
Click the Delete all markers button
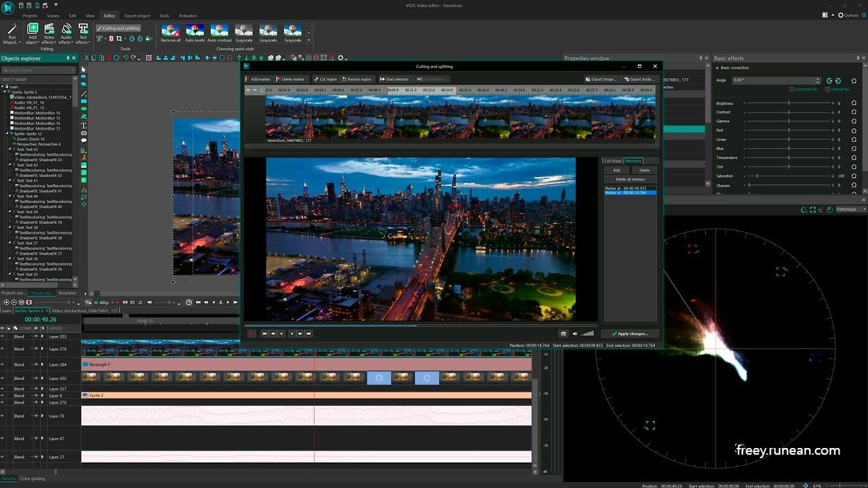[630, 179]
